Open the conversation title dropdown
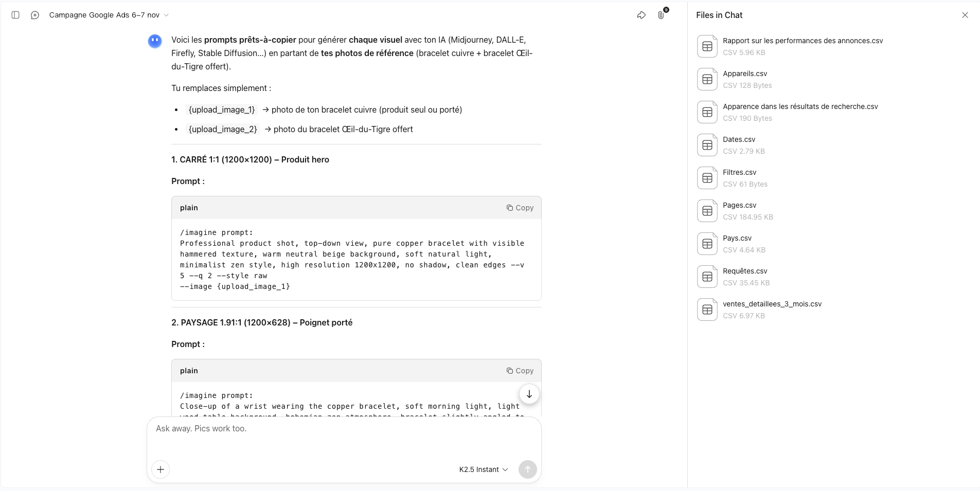Screen dimensions: 980x491 (x=166, y=15)
